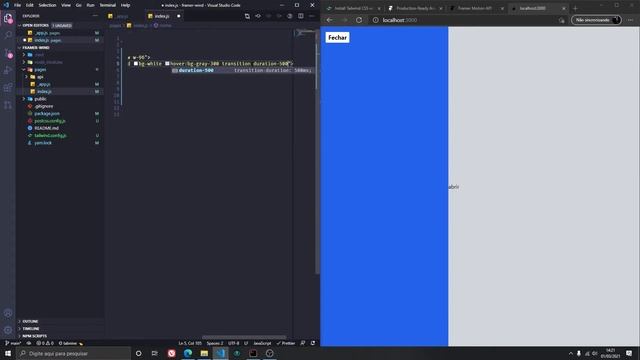Click the Open Changes icon in editor toolbar
This screenshot has width=640, height=360.
tap(247, 16)
